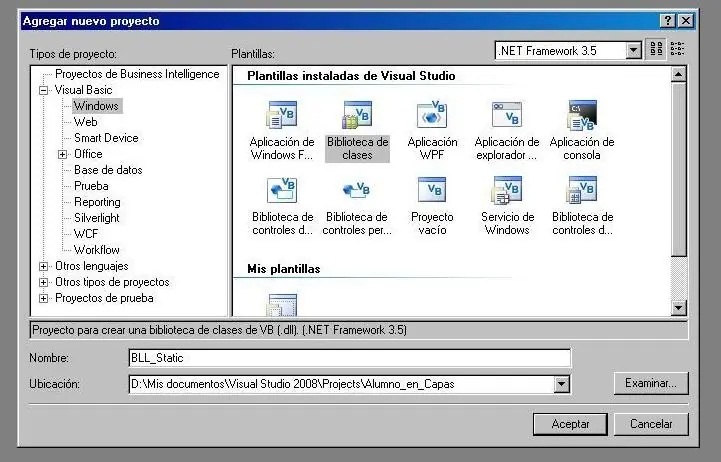Image resolution: width=721 pixels, height=462 pixels.
Task: Select the Windows project type
Action: coord(97,106)
